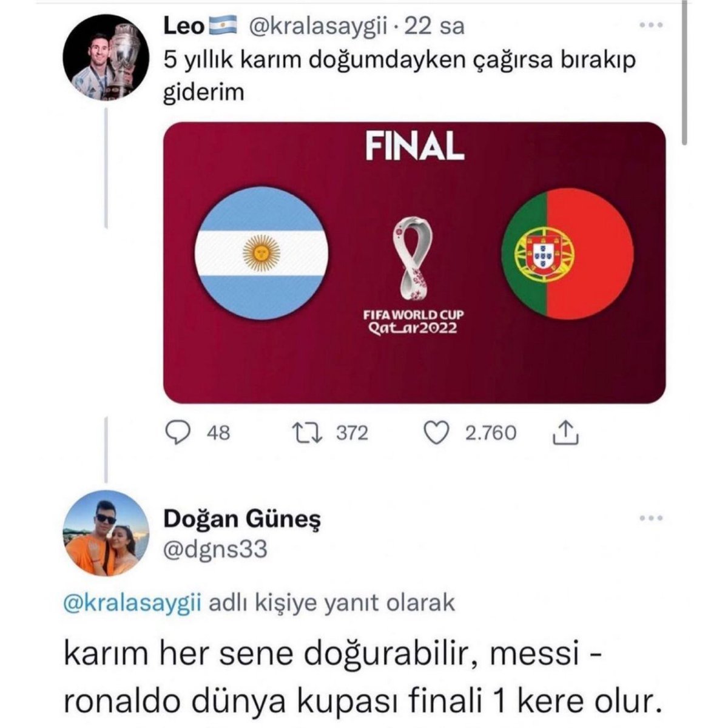Open the share icon under the tweet
The height and width of the screenshot is (728, 728).
[565, 432]
